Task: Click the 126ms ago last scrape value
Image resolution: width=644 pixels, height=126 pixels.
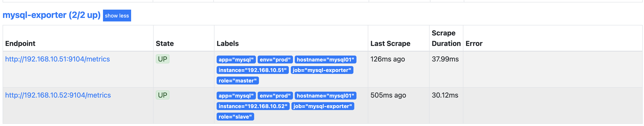Action: click(387, 59)
